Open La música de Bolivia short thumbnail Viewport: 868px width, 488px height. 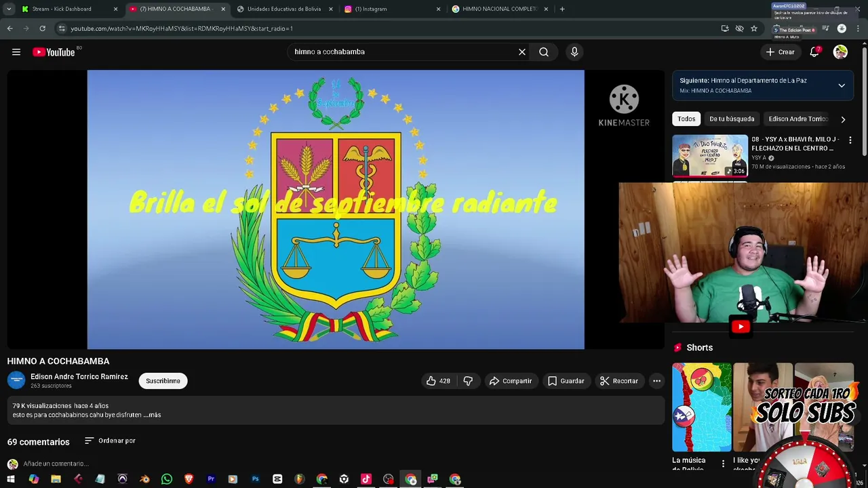tap(702, 407)
